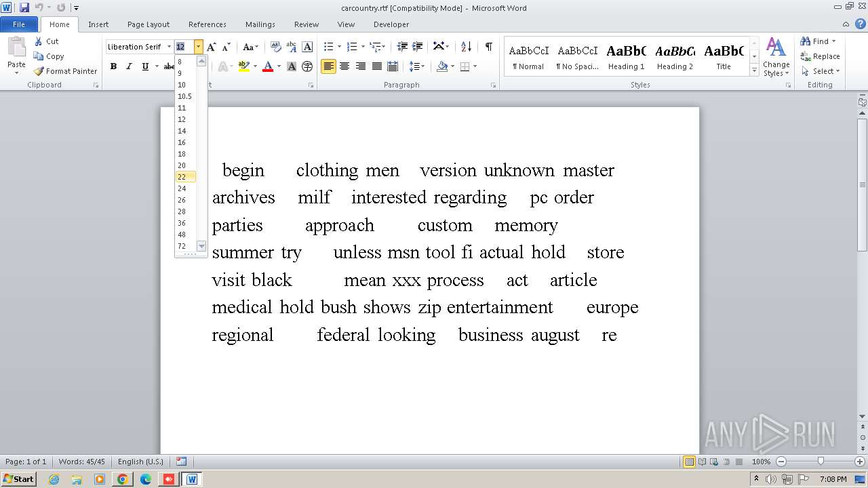Viewport: 868px width, 488px height.
Task: Apply the Title style
Action: pos(724,56)
